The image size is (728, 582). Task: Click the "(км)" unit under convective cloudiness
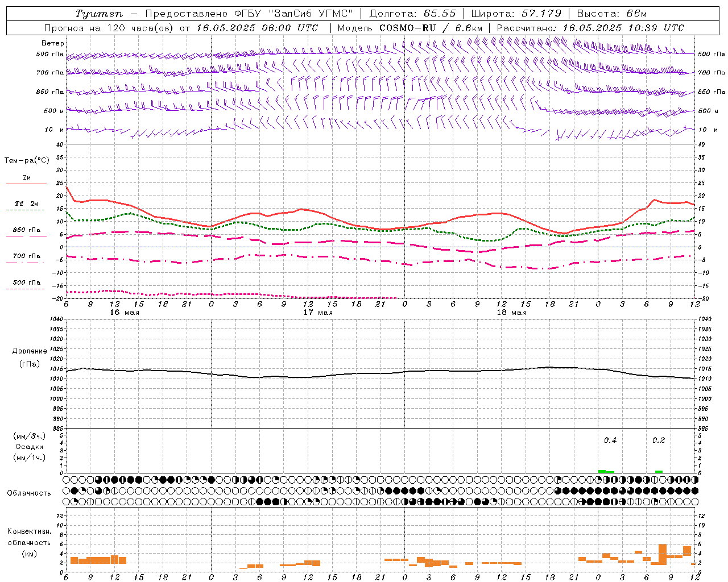coord(29,554)
